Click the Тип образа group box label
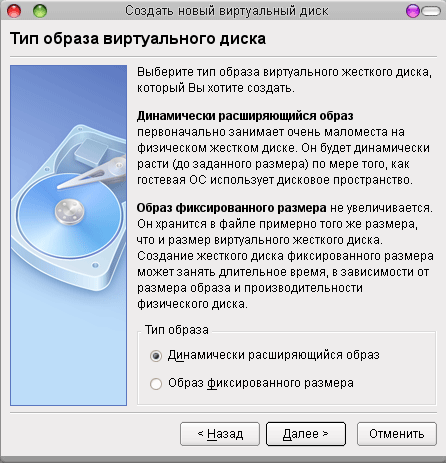 pyautogui.click(x=177, y=330)
